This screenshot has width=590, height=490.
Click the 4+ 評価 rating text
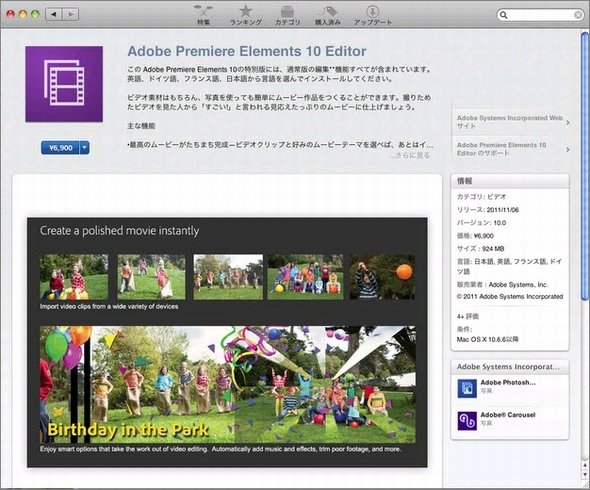pos(468,317)
